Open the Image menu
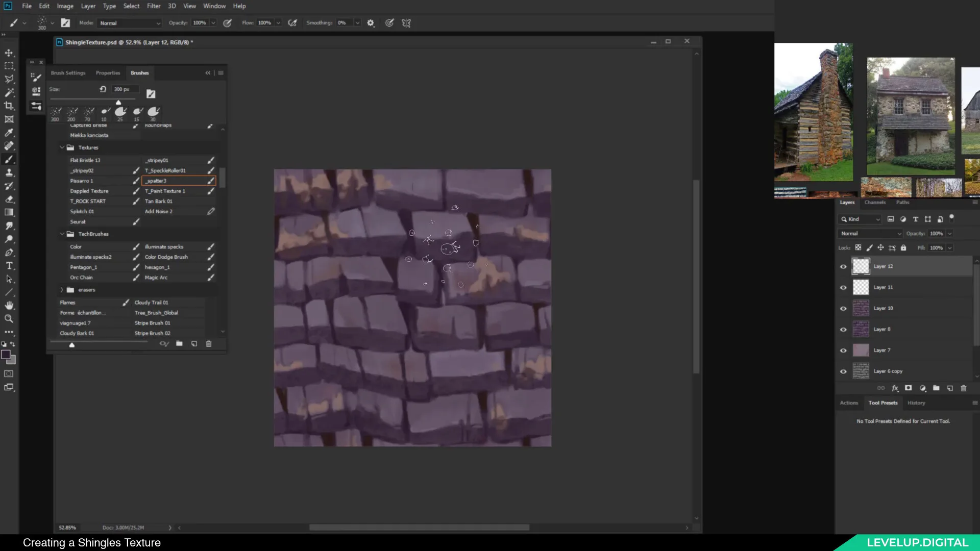The height and width of the screenshot is (551, 980). (x=65, y=6)
